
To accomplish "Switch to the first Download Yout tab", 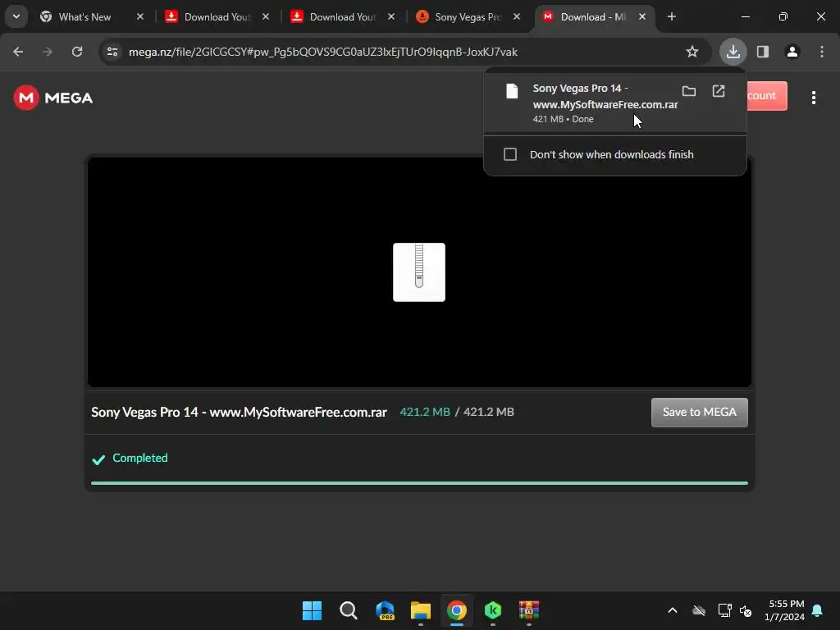I will coord(217,16).
